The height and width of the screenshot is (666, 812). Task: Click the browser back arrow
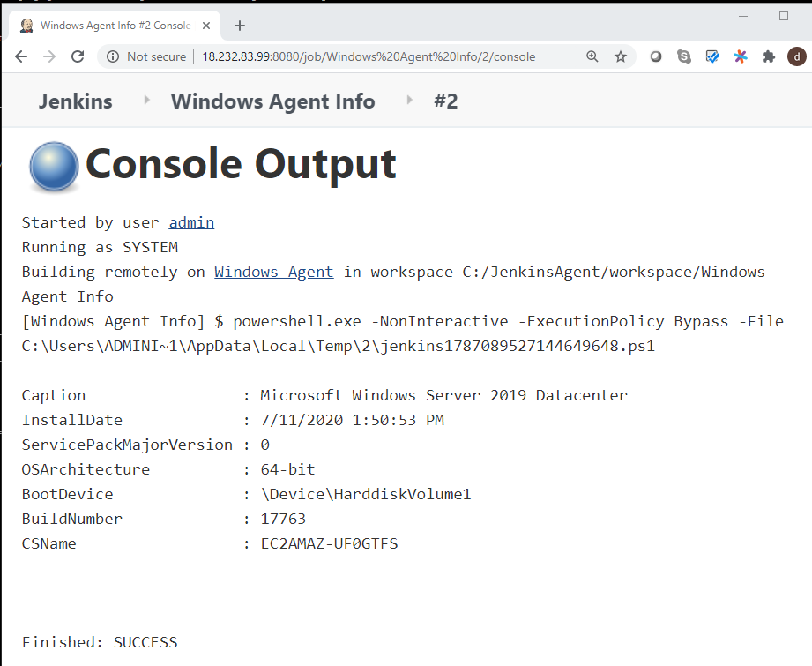pos(21,56)
